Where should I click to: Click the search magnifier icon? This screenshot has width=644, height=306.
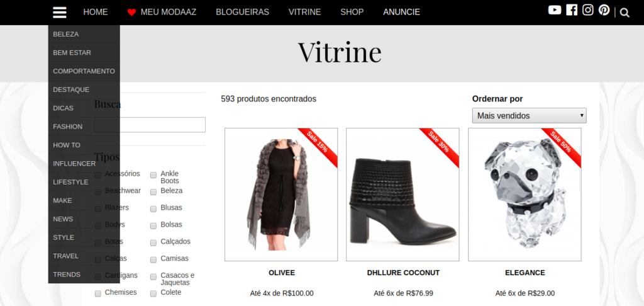(625, 13)
